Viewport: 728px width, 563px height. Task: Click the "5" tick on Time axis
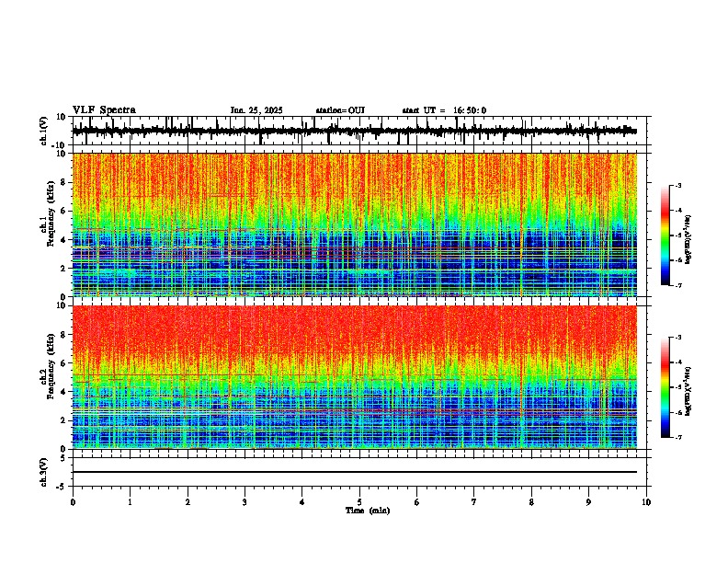[359, 502]
